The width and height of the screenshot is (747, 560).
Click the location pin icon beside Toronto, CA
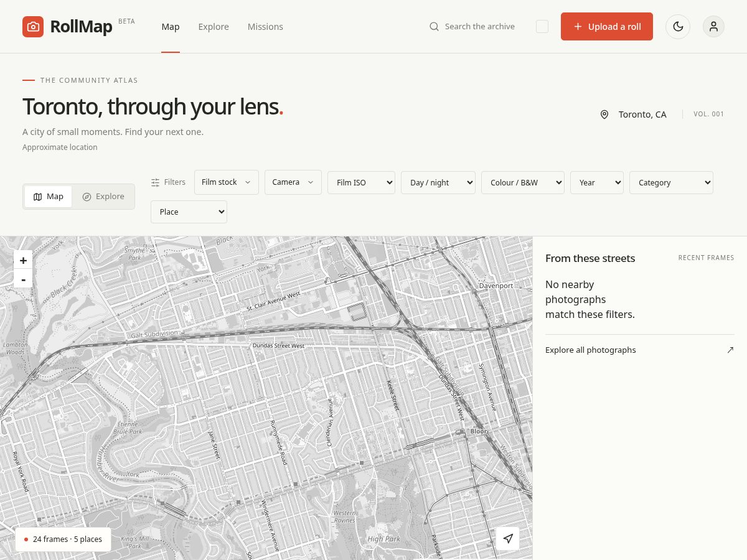(x=604, y=114)
